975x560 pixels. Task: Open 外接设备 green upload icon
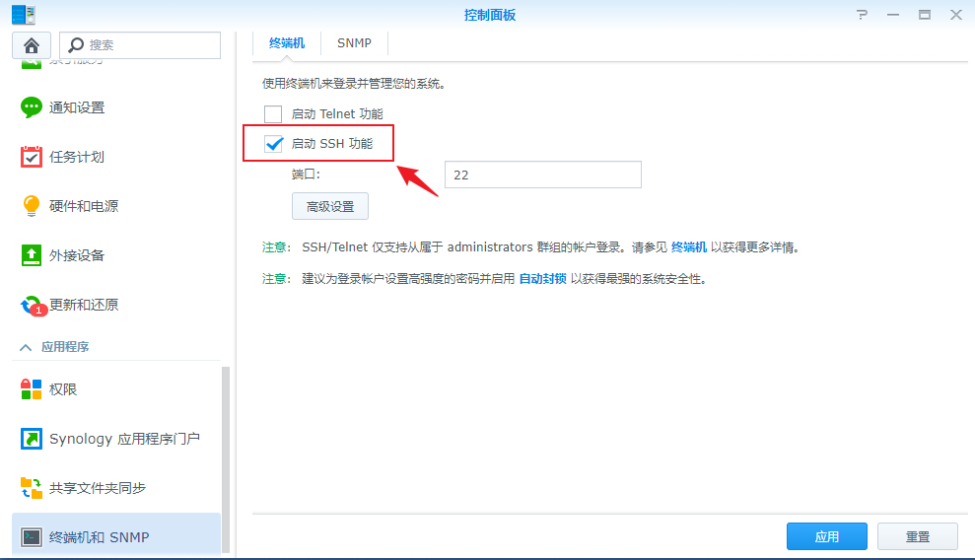click(32, 255)
